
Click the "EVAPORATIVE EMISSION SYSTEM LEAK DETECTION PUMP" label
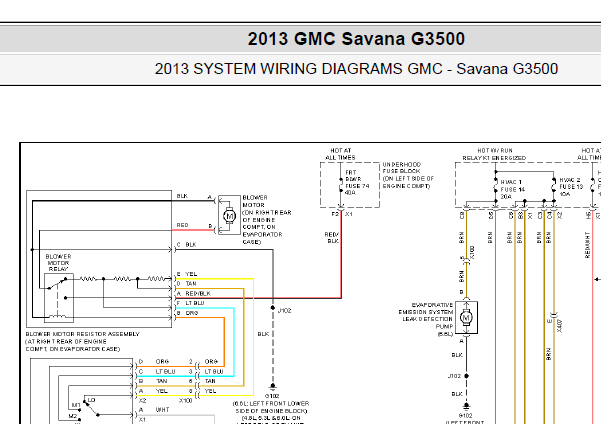click(x=426, y=319)
